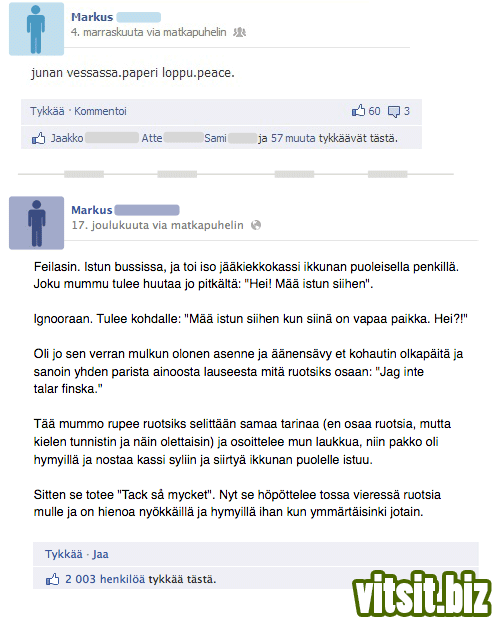Image resolution: width=492 pixels, height=619 pixels.
Task: Click thumbs-up icon next to 60
Action: [x=358, y=111]
